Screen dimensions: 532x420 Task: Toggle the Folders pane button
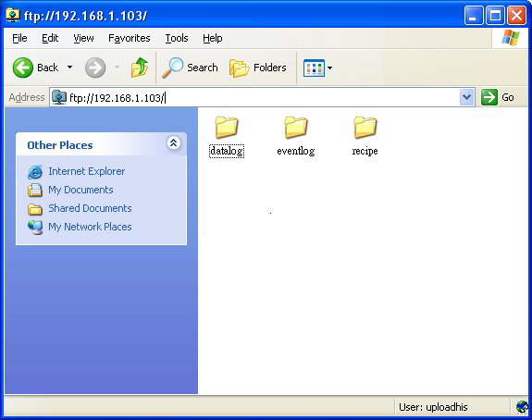click(258, 68)
